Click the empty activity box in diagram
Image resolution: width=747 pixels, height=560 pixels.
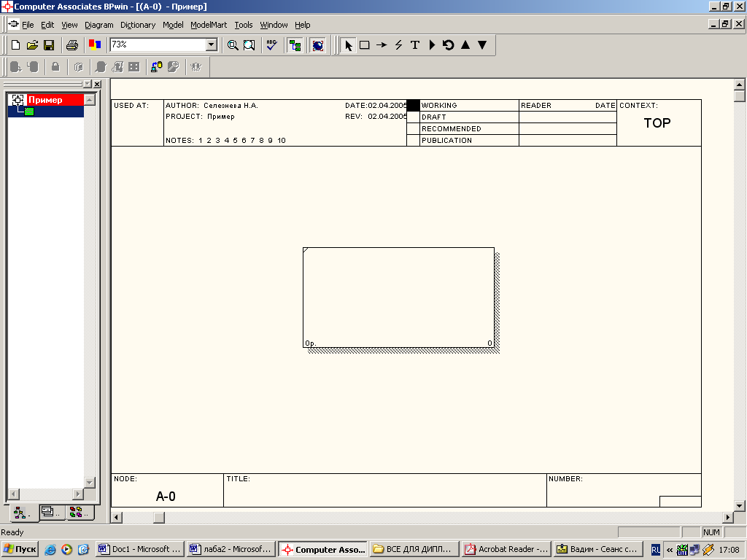(x=398, y=297)
